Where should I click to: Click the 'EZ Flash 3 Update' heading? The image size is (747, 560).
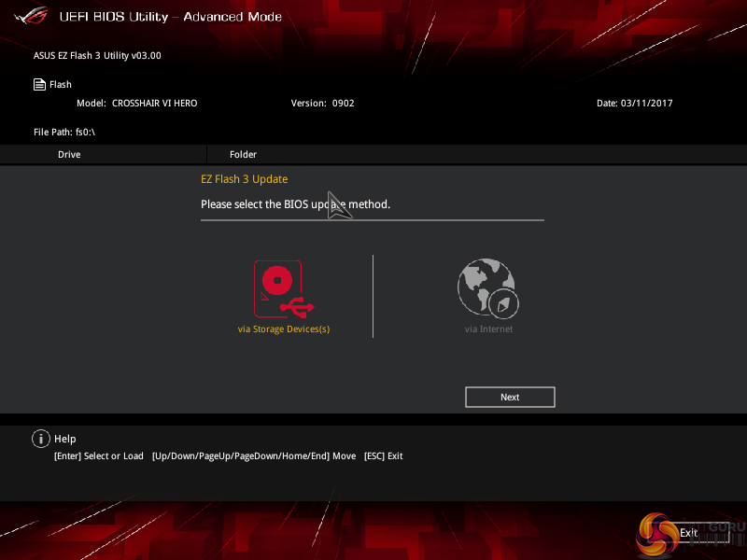(x=245, y=179)
